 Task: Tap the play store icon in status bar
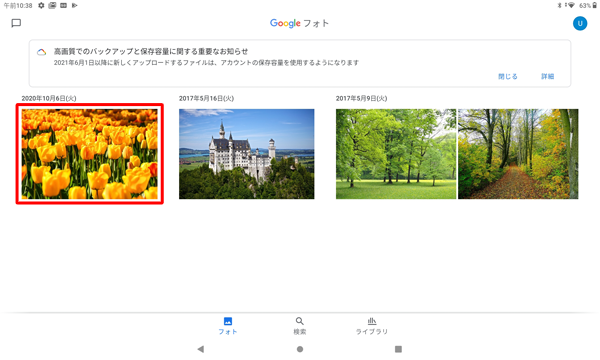tap(75, 5)
